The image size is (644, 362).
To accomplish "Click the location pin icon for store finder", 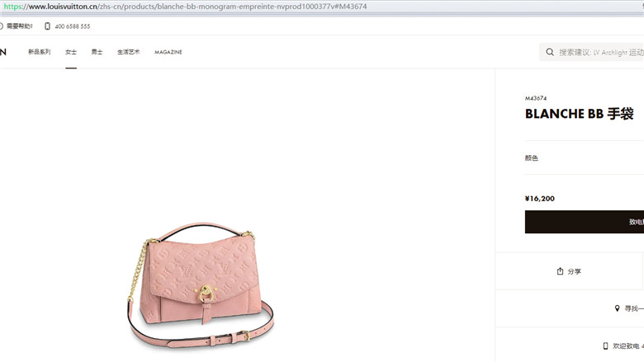I will tap(617, 308).
